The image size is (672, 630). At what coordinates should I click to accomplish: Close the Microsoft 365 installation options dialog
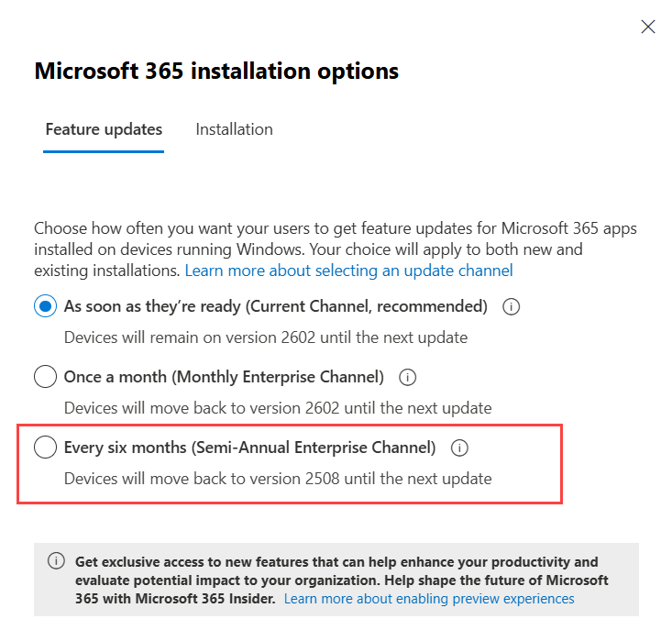(x=648, y=27)
